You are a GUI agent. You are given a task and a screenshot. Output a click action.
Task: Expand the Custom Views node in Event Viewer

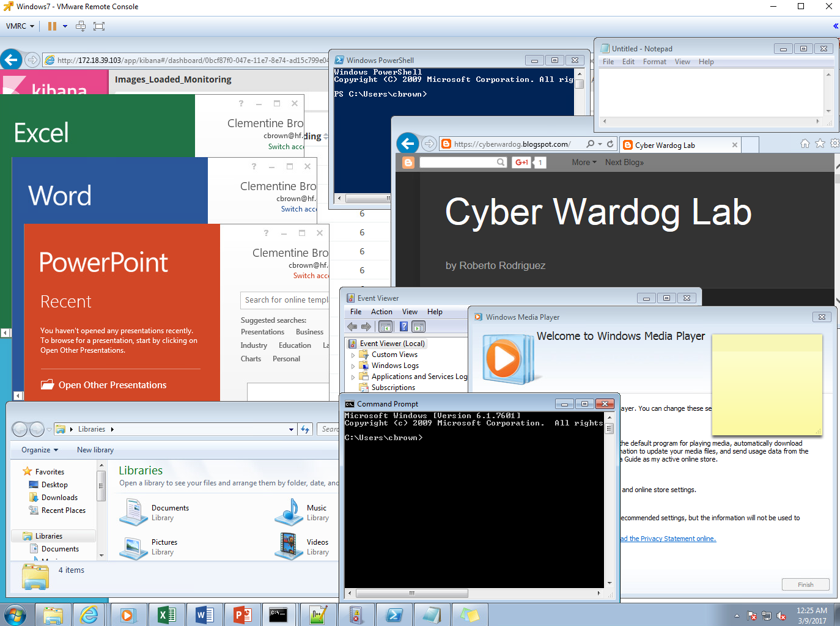353,355
